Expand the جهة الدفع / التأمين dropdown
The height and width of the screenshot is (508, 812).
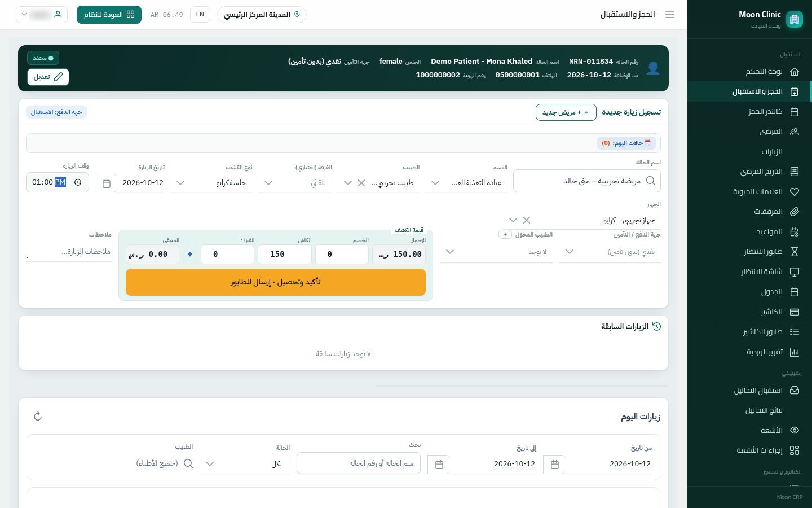570,252
